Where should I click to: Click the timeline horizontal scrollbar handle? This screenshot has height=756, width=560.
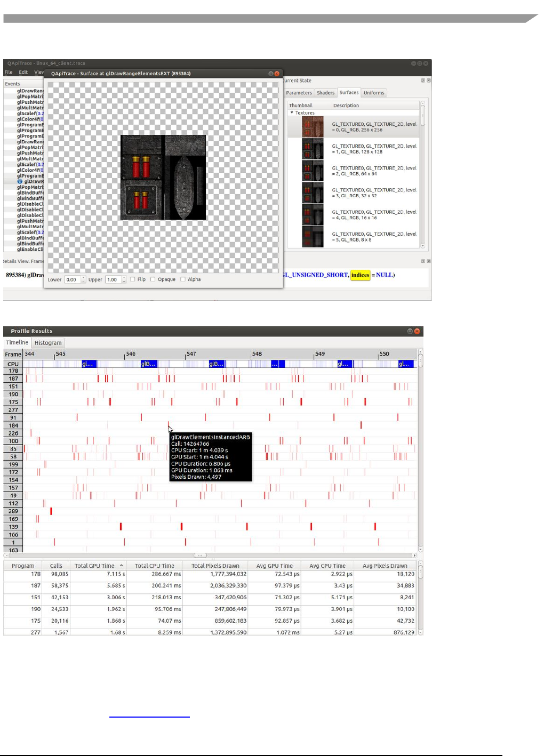click(x=200, y=555)
